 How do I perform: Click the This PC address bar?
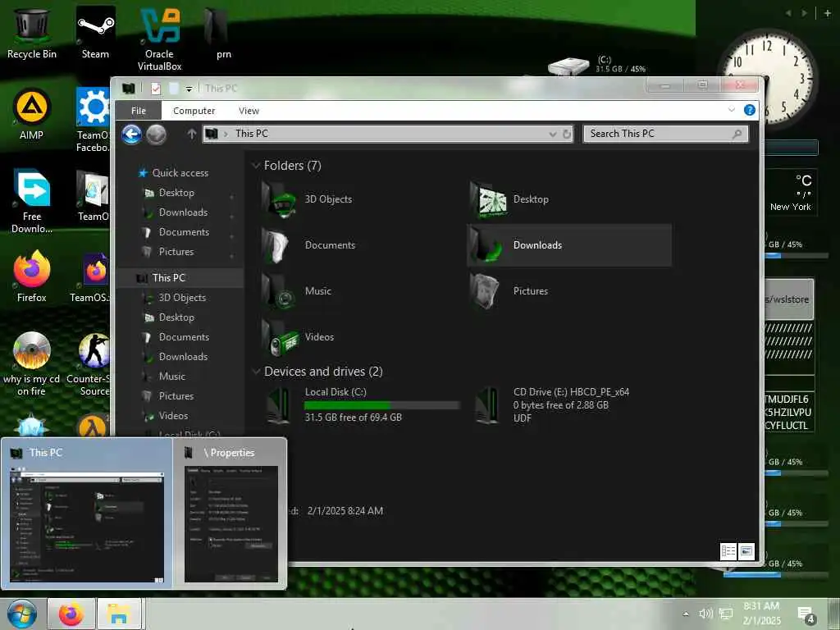click(375, 134)
